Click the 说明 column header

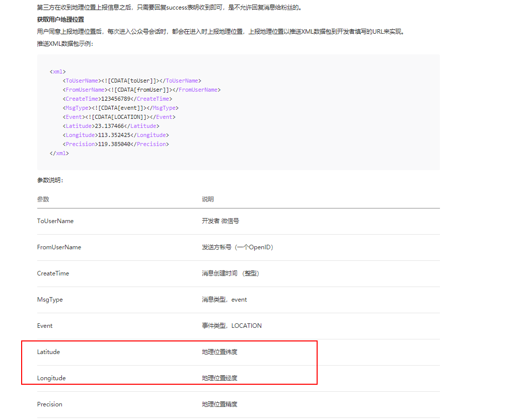tap(207, 199)
